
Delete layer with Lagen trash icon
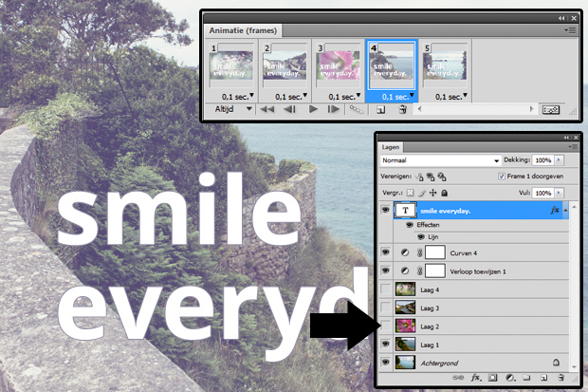coord(561,378)
